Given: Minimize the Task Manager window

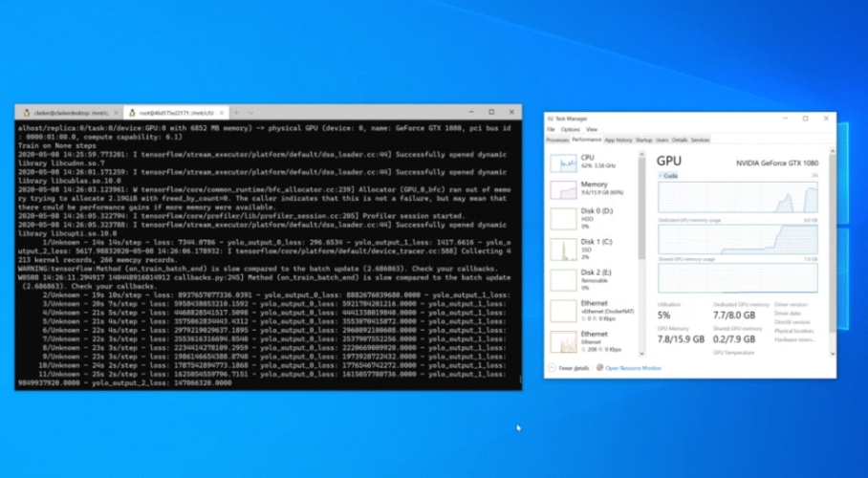Looking at the screenshot, I should (785, 119).
